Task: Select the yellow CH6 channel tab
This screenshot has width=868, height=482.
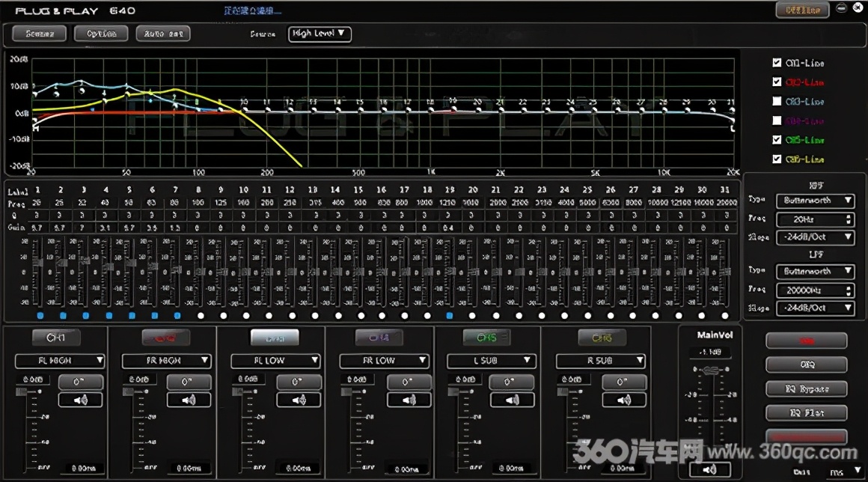Action: 602,337
